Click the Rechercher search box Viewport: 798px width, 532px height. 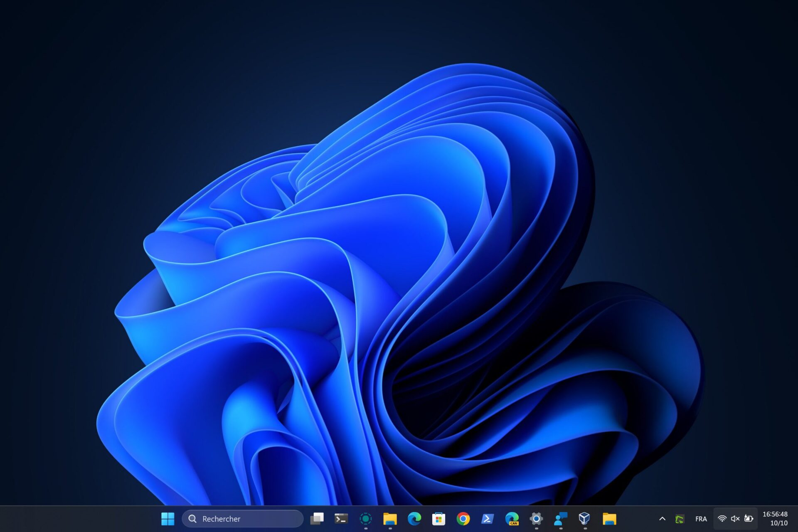pyautogui.click(x=242, y=519)
